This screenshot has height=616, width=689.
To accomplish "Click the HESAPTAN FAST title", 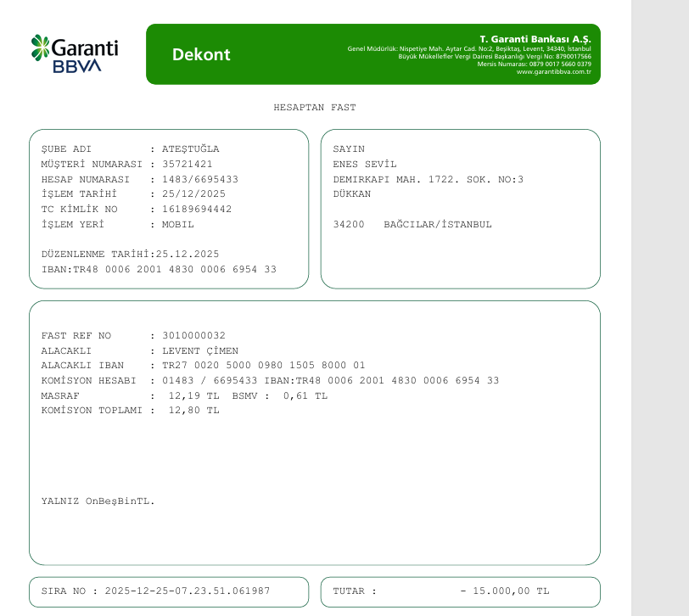I will click(315, 107).
